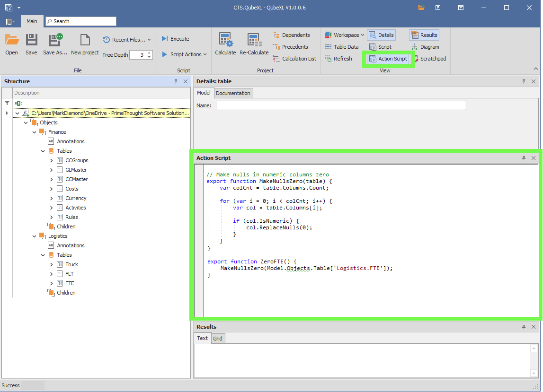Viewport: 543px width, 392px height.
Task: Open a file with the Open icon
Action: coord(12,44)
